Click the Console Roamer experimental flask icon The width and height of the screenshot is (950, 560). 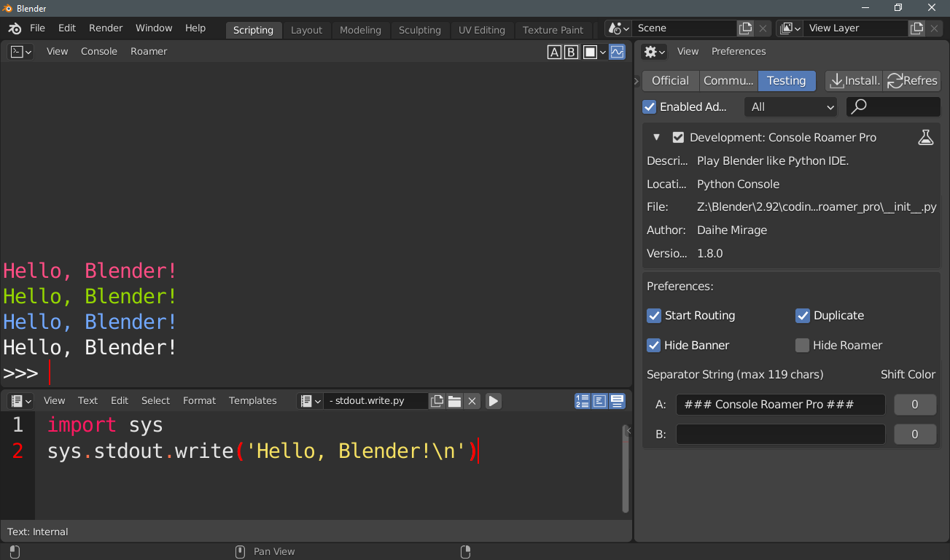click(925, 136)
